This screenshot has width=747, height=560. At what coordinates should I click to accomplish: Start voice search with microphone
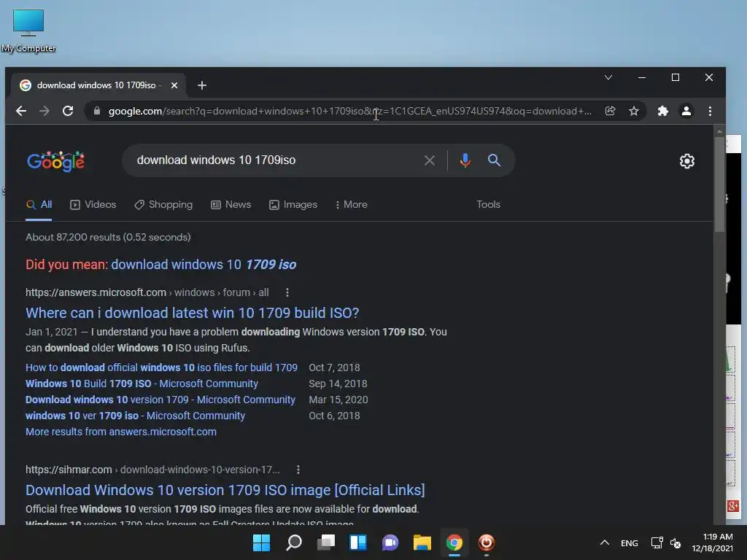[x=465, y=160]
